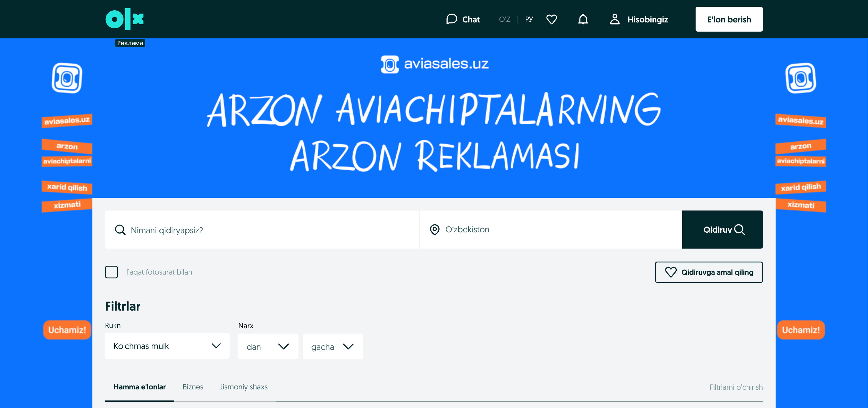Switch language to РУ
868x408 pixels.
(529, 19)
